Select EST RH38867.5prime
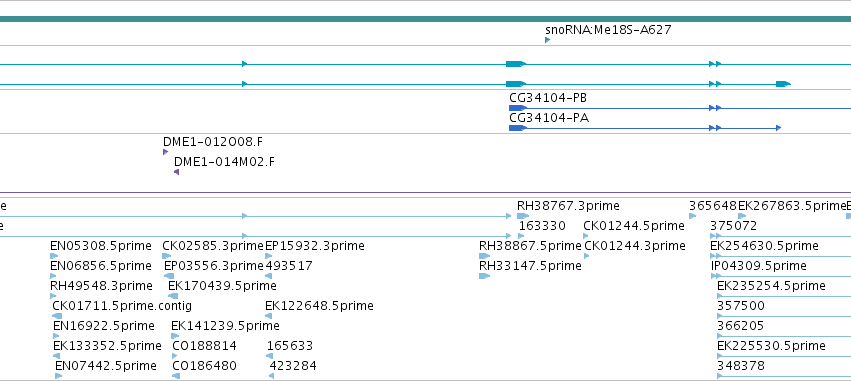The height and width of the screenshot is (381, 851). tap(530, 246)
